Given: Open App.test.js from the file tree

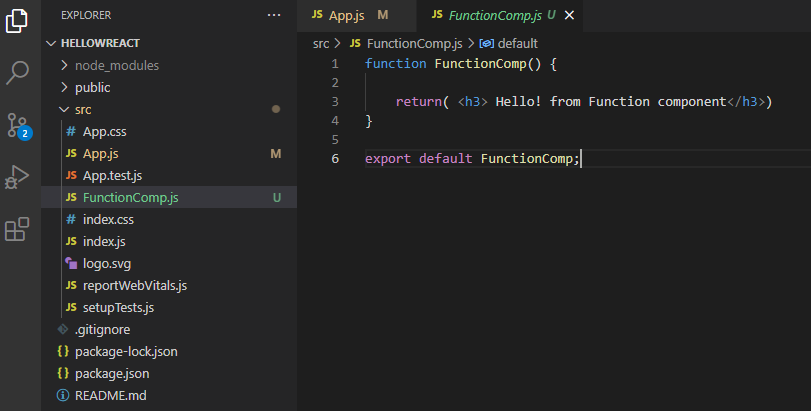Looking at the screenshot, I should point(112,175).
